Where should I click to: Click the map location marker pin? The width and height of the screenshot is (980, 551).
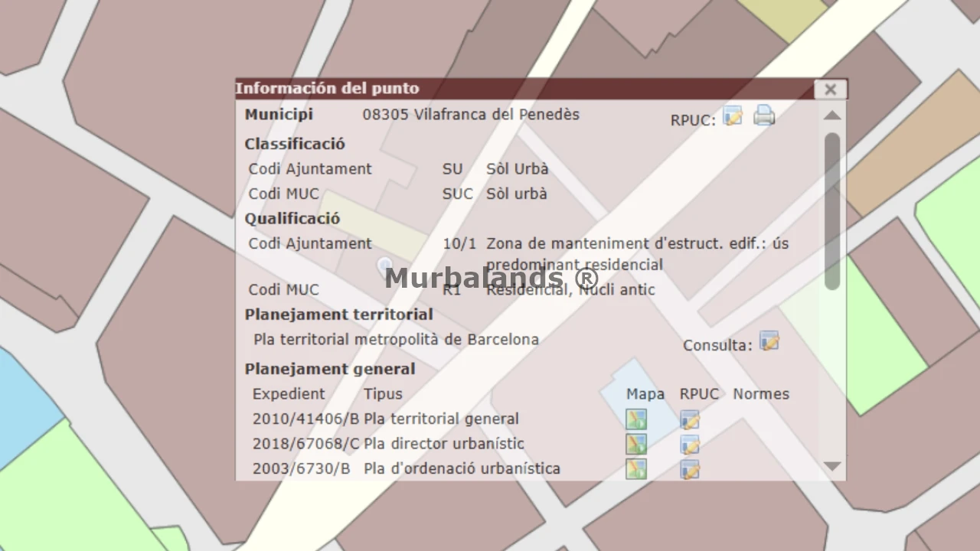[384, 266]
